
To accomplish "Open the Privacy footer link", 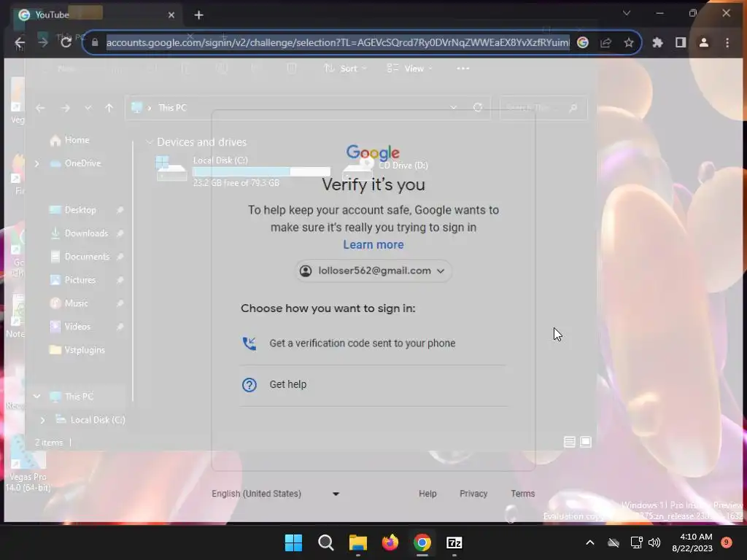I will coord(473,494).
